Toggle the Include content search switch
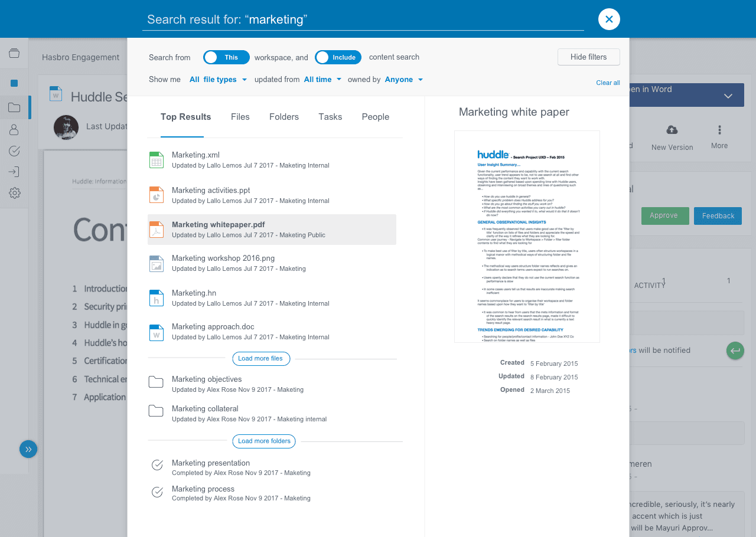The height and width of the screenshot is (537, 756). click(x=338, y=57)
